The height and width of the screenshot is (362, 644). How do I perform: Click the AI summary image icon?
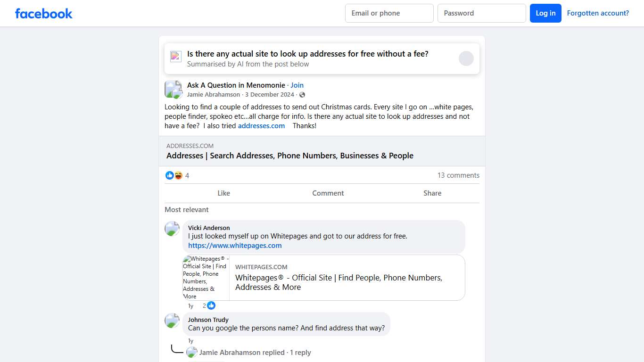(176, 57)
